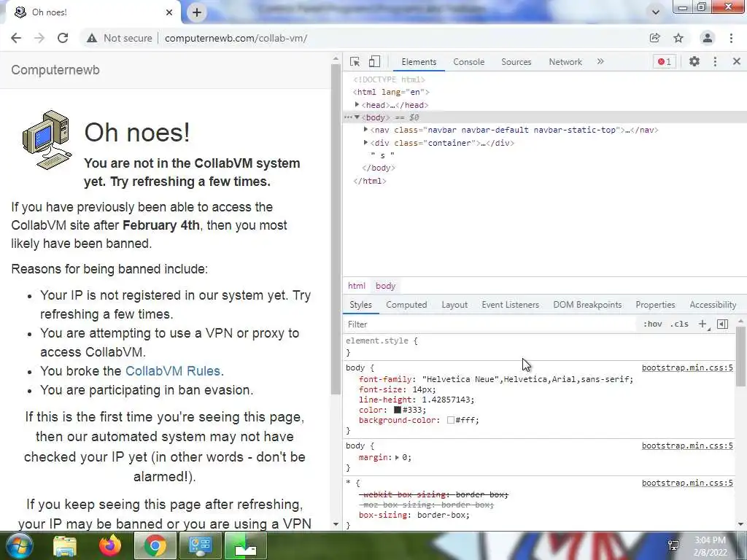Select the Computed pane tab
This screenshot has height=560, width=747.
pos(406,305)
